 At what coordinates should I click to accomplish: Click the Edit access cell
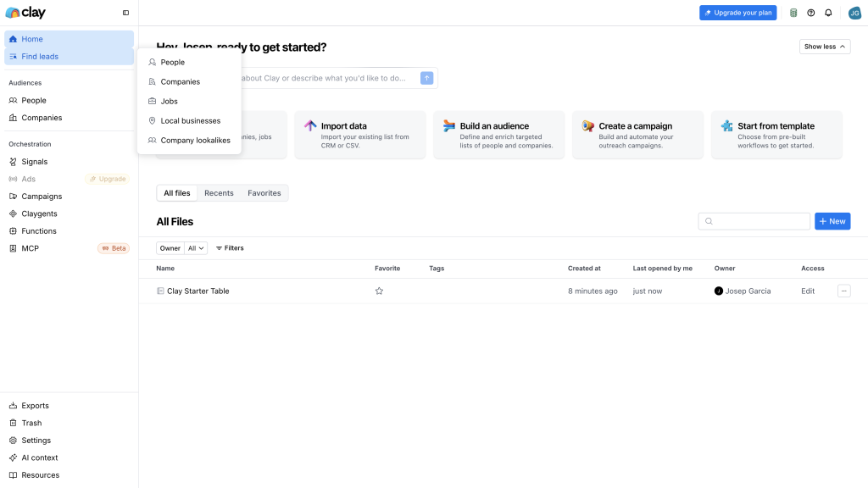(x=808, y=291)
